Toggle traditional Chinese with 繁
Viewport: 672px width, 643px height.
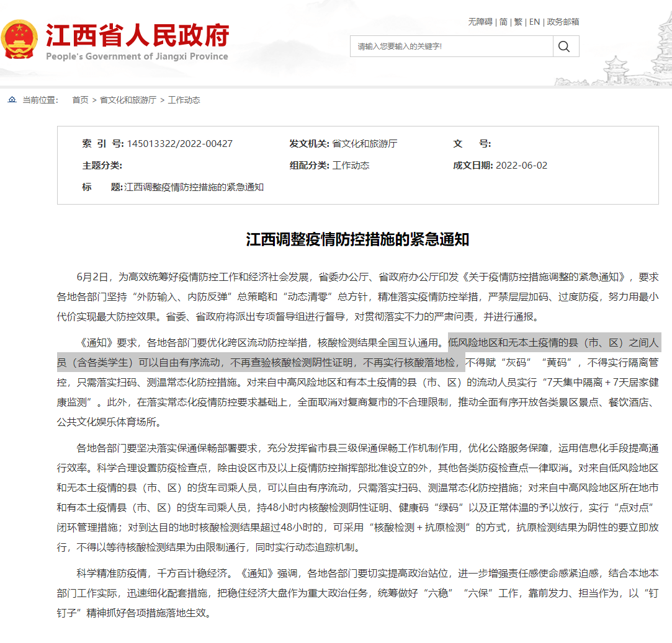pyautogui.click(x=517, y=22)
